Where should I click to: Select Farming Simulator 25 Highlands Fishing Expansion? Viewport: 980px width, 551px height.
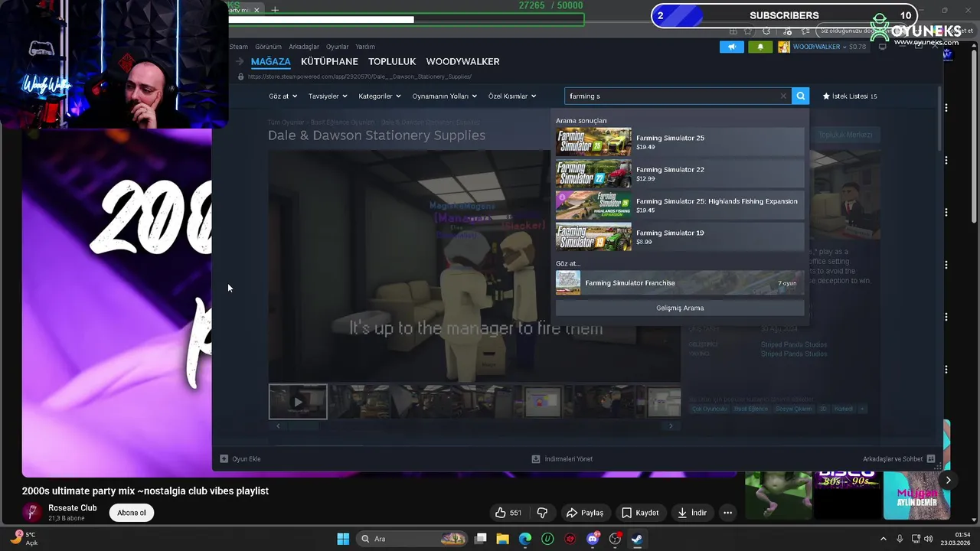click(x=680, y=205)
